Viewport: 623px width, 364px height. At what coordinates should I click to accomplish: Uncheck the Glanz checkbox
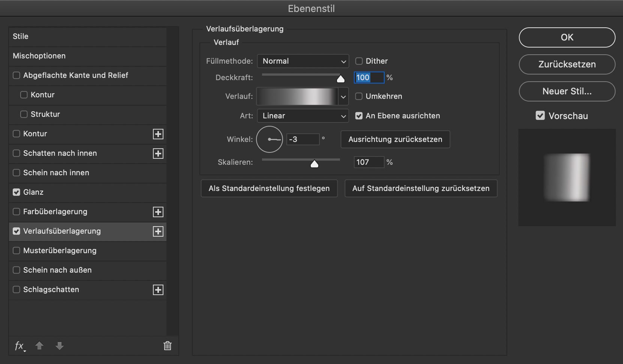click(x=16, y=192)
